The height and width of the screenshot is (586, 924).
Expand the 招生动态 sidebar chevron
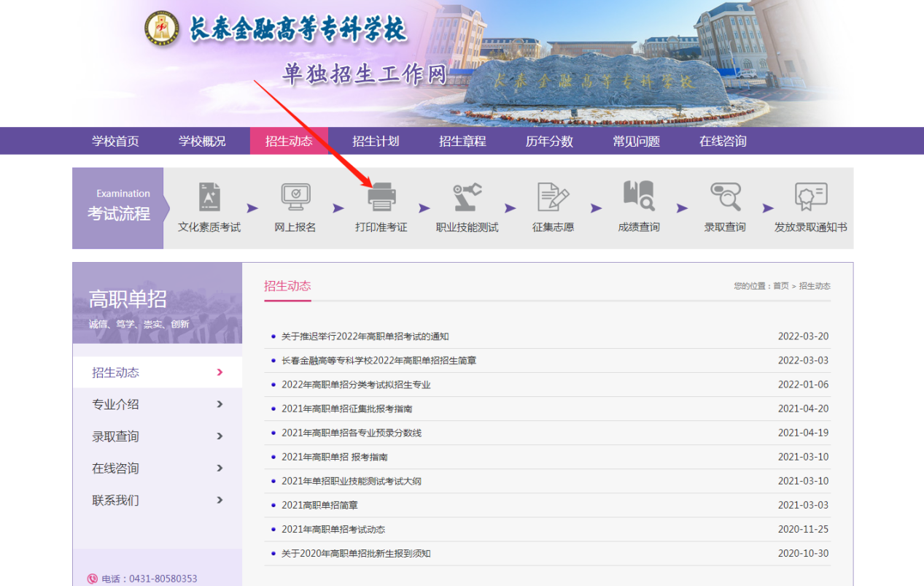pos(220,372)
